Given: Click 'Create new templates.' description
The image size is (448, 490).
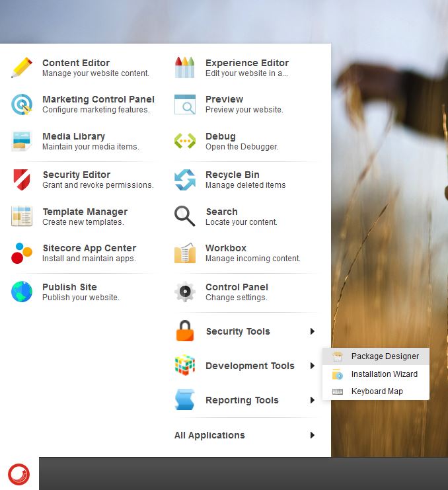Looking at the screenshot, I should [x=83, y=222].
